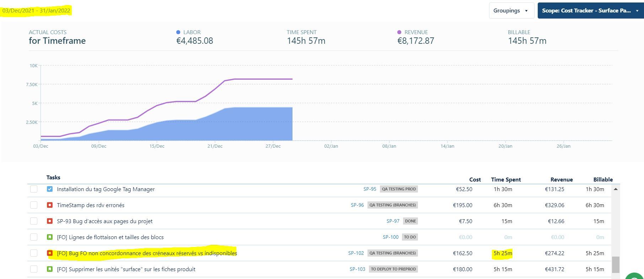Tick the checkbox for TimeStamp des rdv erronés row

34,205
